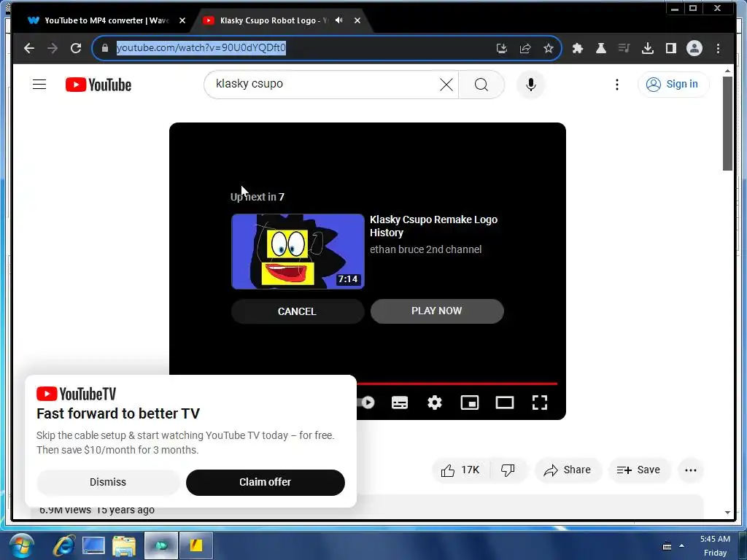The width and height of the screenshot is (747, 560).
Task: Click the red video progress bar
Action: [457, 384]
